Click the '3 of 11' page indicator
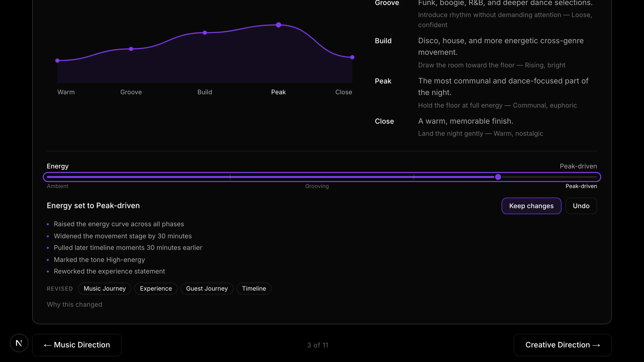The width and height of the screenshot is (644, 362). coord(318,345)
